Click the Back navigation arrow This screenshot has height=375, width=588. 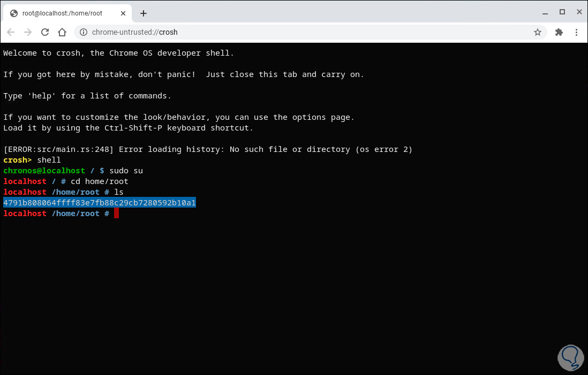coord(11,32)
